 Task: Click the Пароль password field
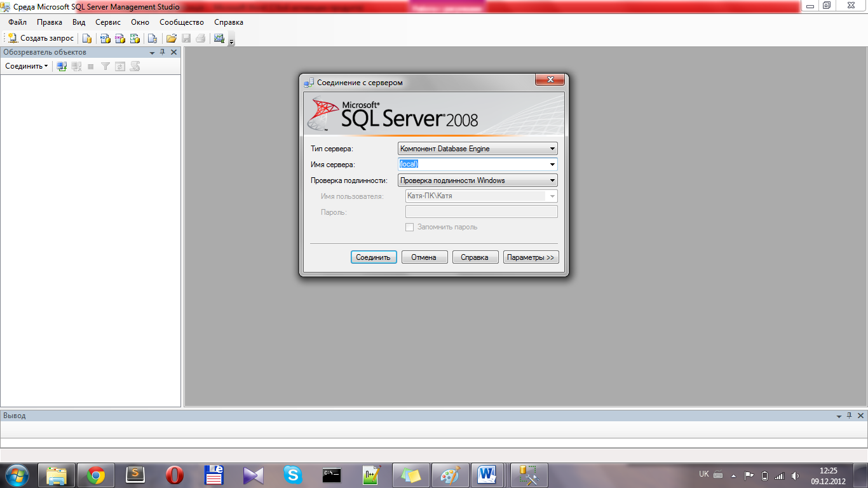point(482,212)
